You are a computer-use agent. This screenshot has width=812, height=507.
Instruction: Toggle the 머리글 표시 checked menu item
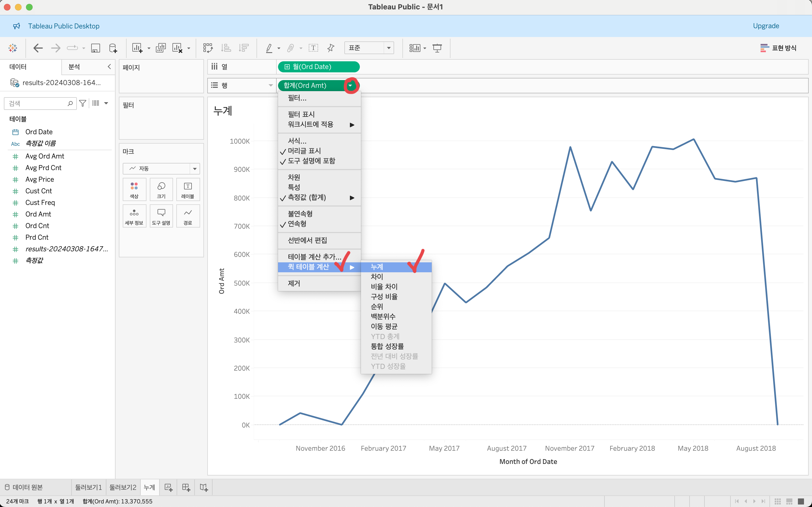(x=304, y=151)
